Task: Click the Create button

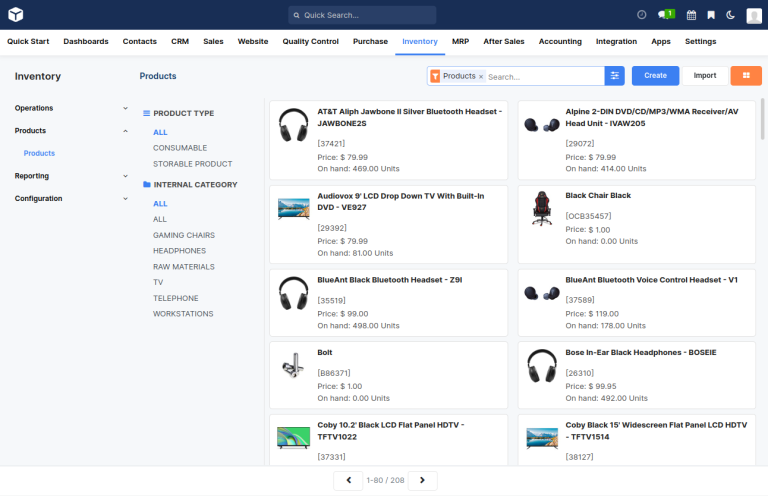Action: (655, 76)
